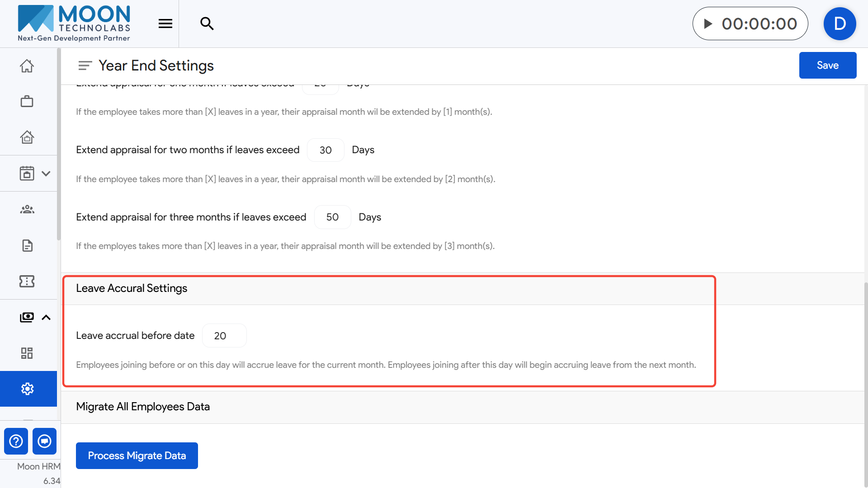Start the timer play button
Screen dimensions: 868x488
coord(708,23)
